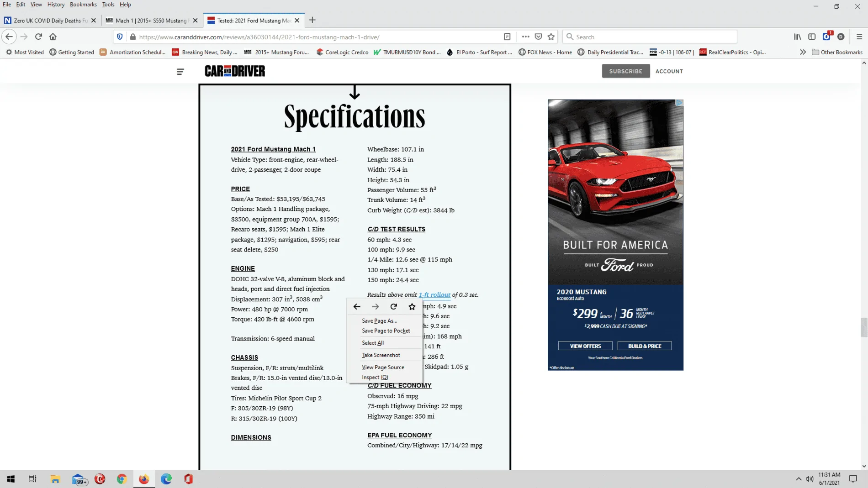Bookmark this page with the address bar star
This screenshot has height=488, width=868.
(551, 37)
